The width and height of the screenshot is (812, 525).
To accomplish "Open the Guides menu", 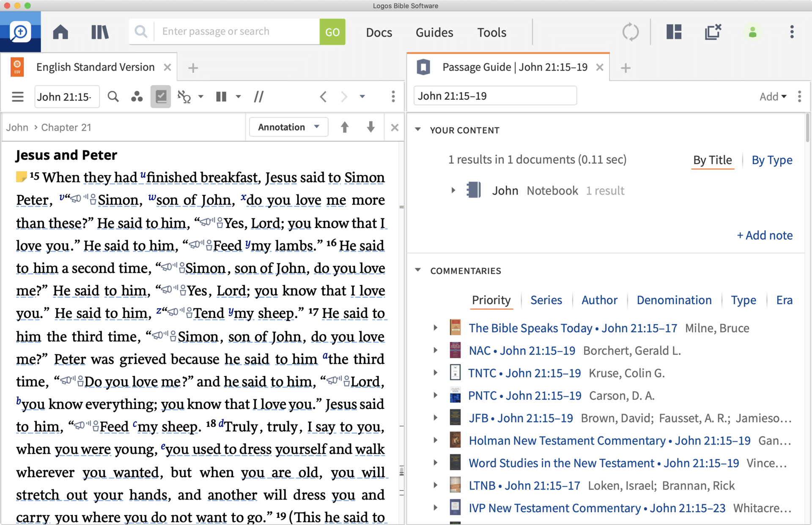I will pyautogui.click(x=434, y=32).
